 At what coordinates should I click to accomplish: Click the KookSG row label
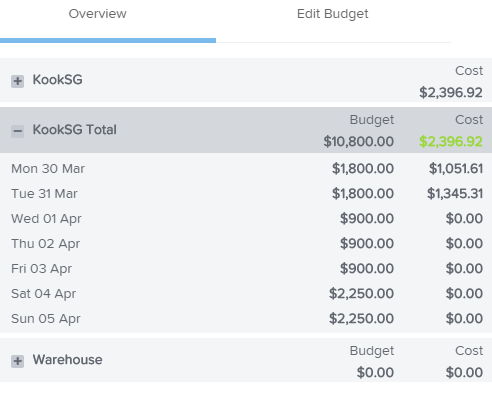(57, 80)
